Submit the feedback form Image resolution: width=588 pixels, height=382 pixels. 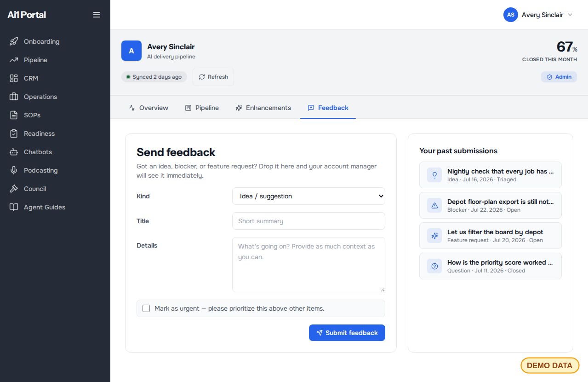click(347, 333)
